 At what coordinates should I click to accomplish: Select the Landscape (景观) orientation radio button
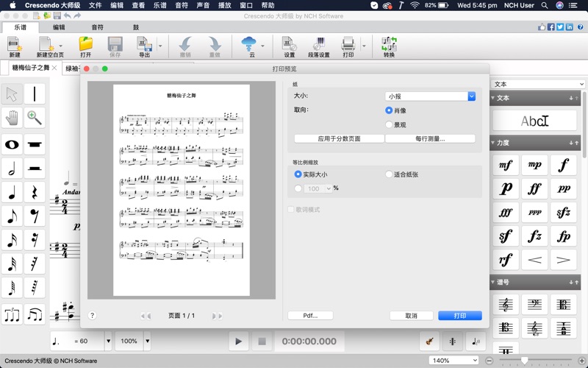[389, 125]
